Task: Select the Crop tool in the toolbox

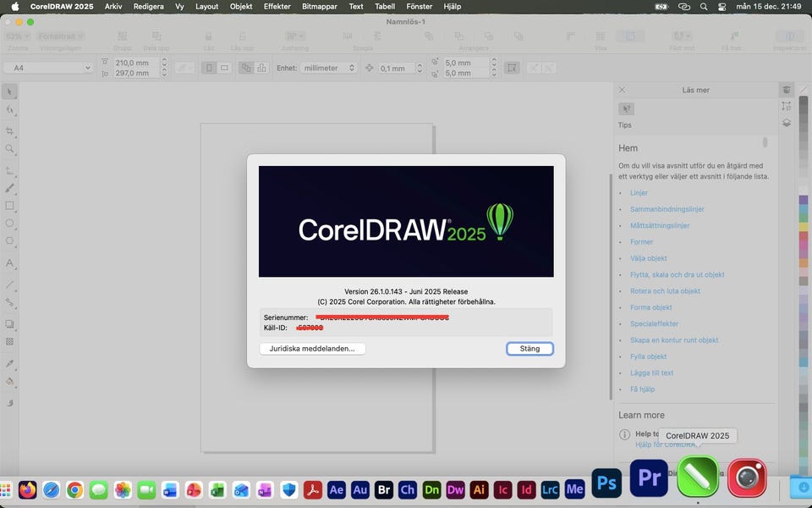Action: [x=10, y=131]
